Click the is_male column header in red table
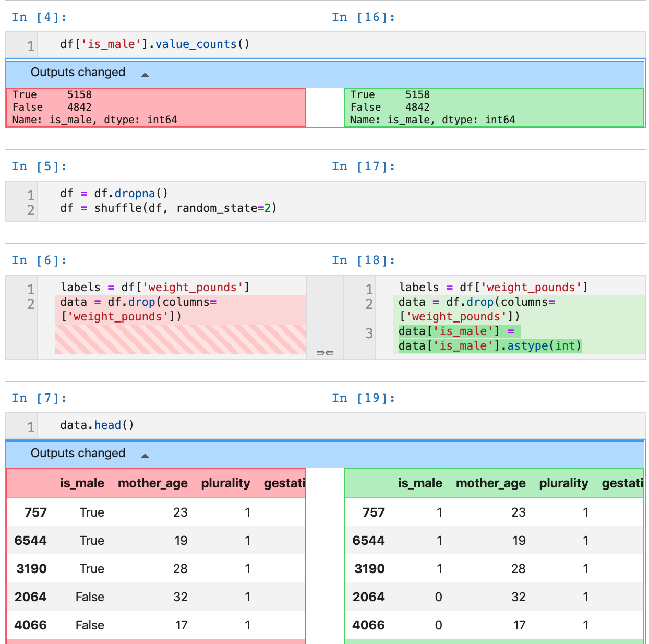The height and width of the screenshot is (644, 649). [82, 483]
